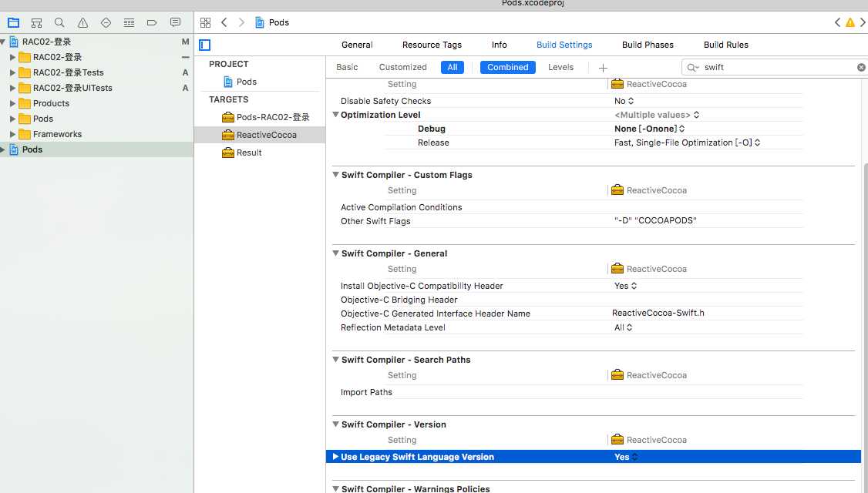Open Optimization Level Multiple values popup

(657, 115)
